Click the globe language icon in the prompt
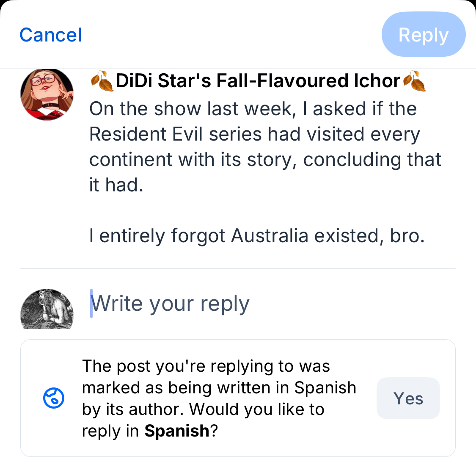476x459 pixels. pos(54,398)
